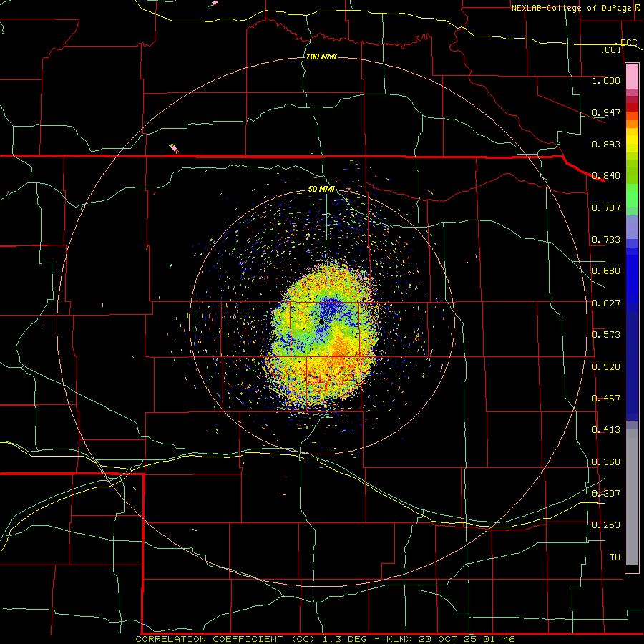Pick the gray bottom segment of the color bar
Viewport: 644px width, 644px height.
click(632, 497)
